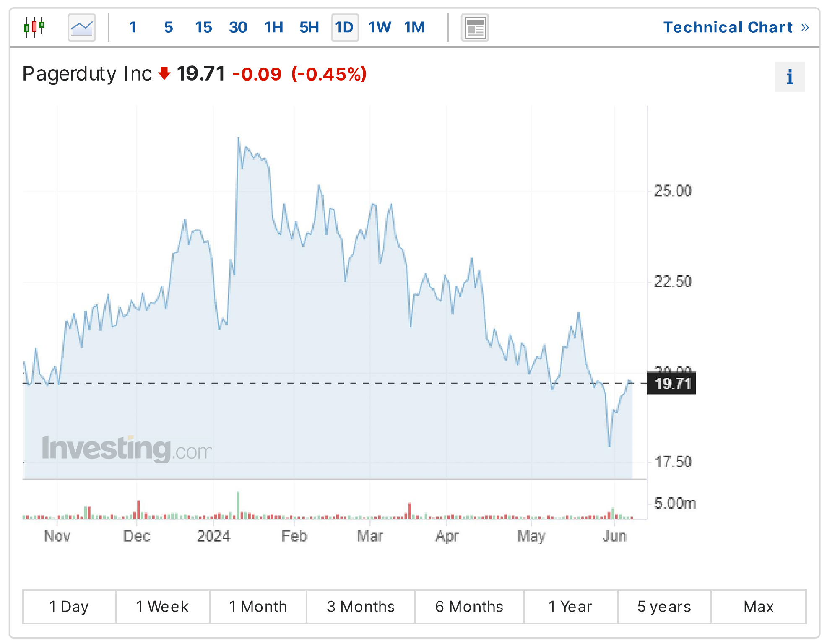This screenshot has width=827, height=644.
Task: Show the 1 Day range
Action: click(x=70, y=607)
